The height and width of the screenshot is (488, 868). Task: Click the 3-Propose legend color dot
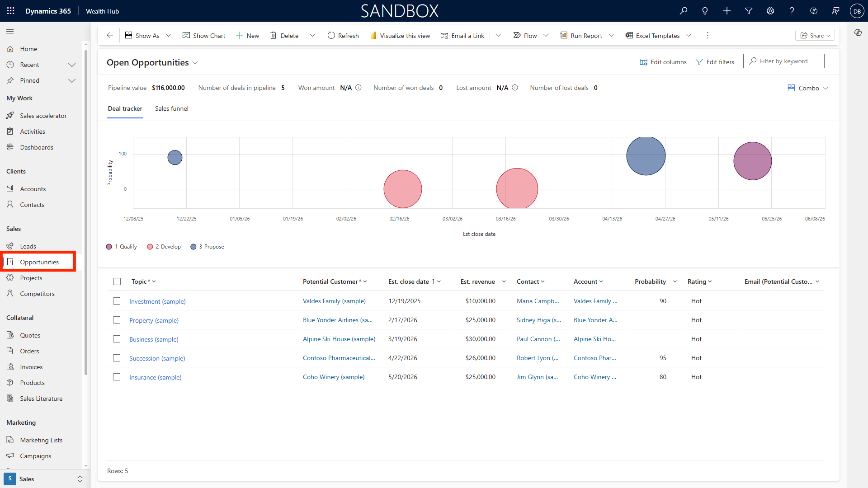point(193,247)
